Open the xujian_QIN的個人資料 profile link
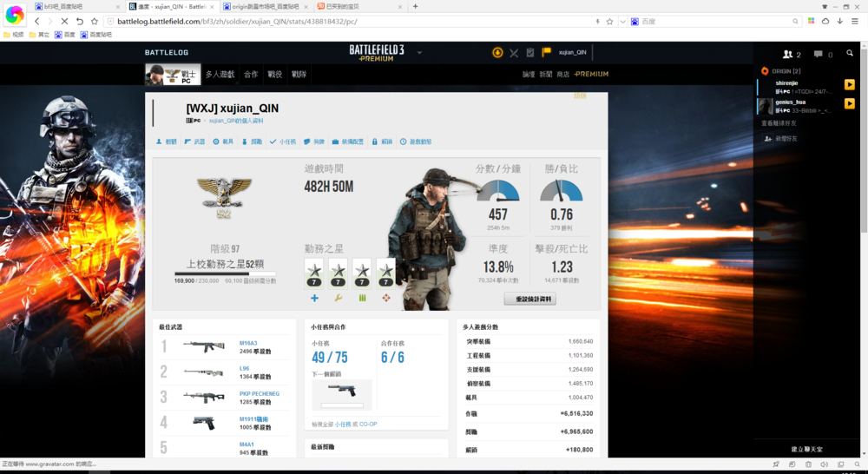 [x=236, y=121]
